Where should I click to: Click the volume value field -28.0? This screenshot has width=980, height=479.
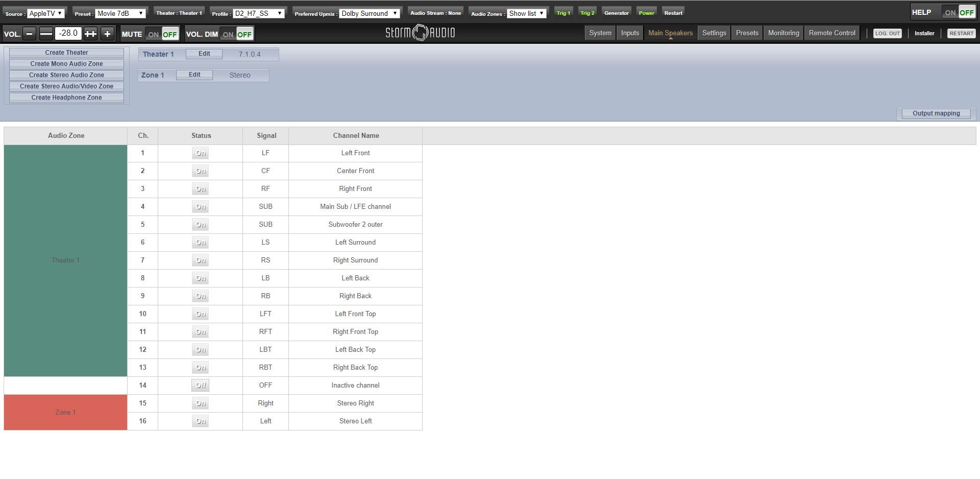pos(68,34)
